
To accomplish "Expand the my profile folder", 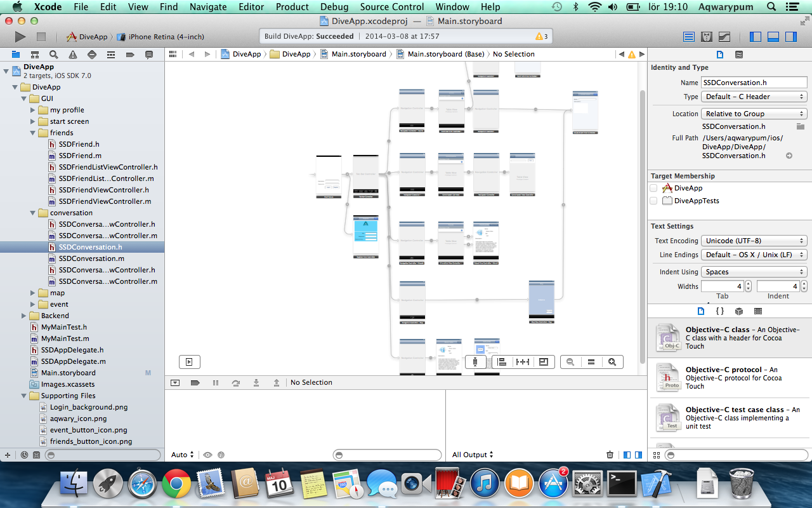I will click(33, 110).
